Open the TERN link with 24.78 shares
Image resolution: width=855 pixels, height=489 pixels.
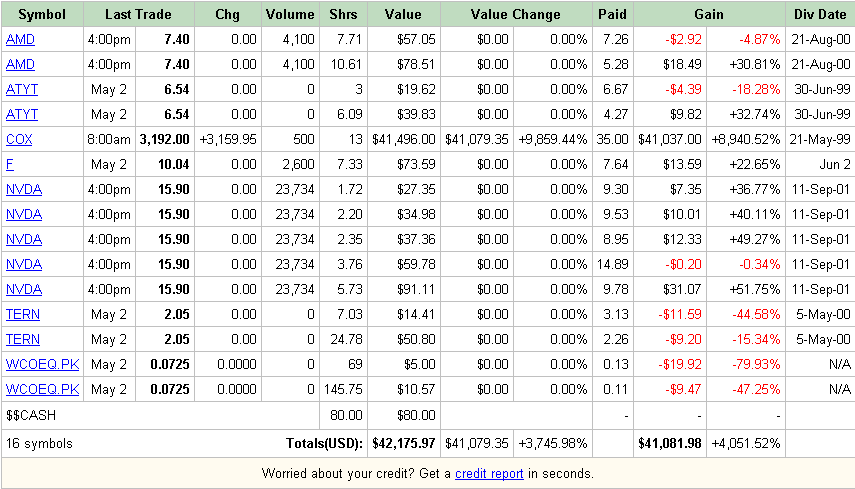(x=23, y=340)
